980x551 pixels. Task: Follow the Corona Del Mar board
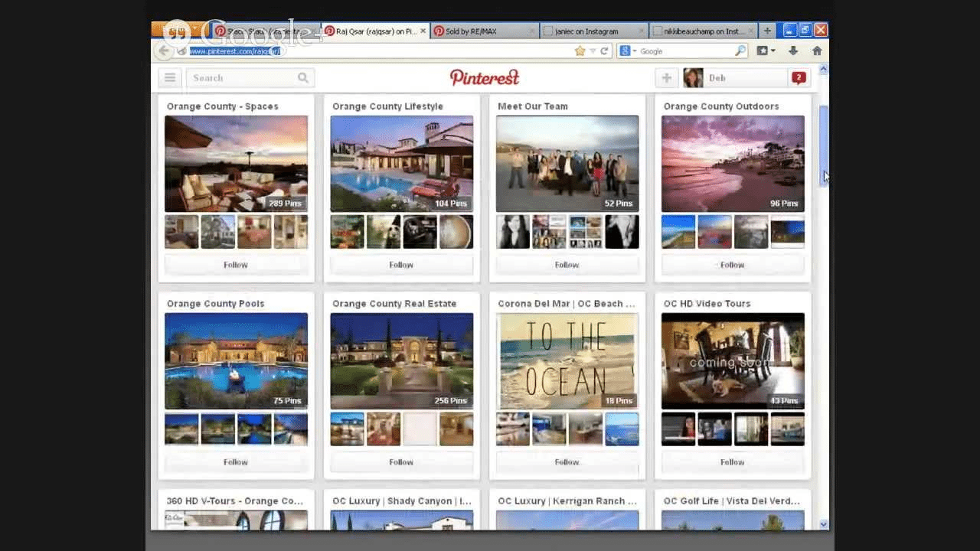[567, 462]
